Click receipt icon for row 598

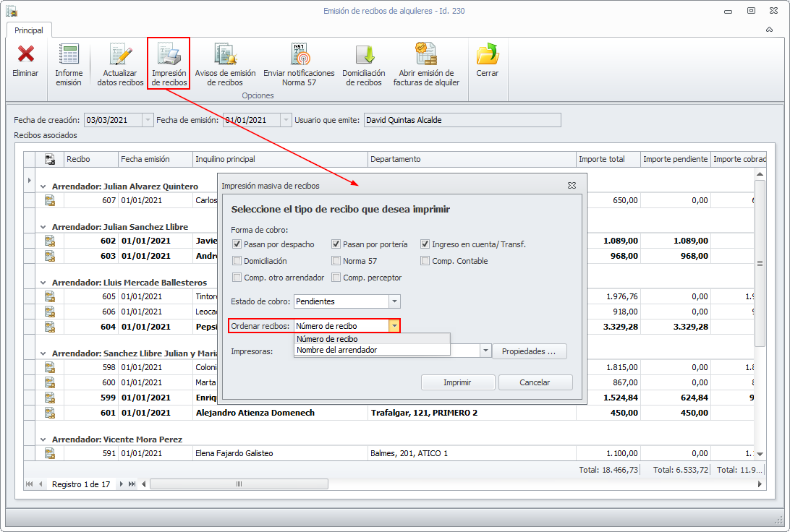[49, 367]
